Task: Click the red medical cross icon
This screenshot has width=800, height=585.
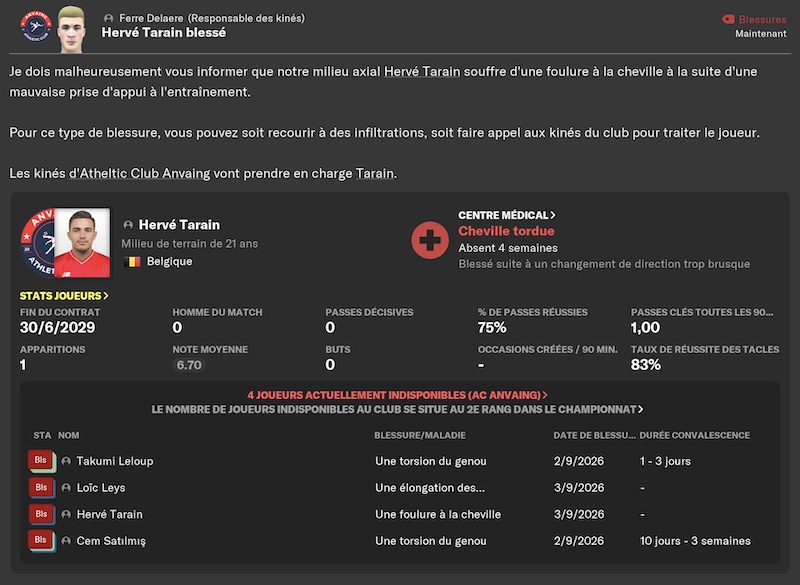Action: pyautogui.click(x=430, y=240)
